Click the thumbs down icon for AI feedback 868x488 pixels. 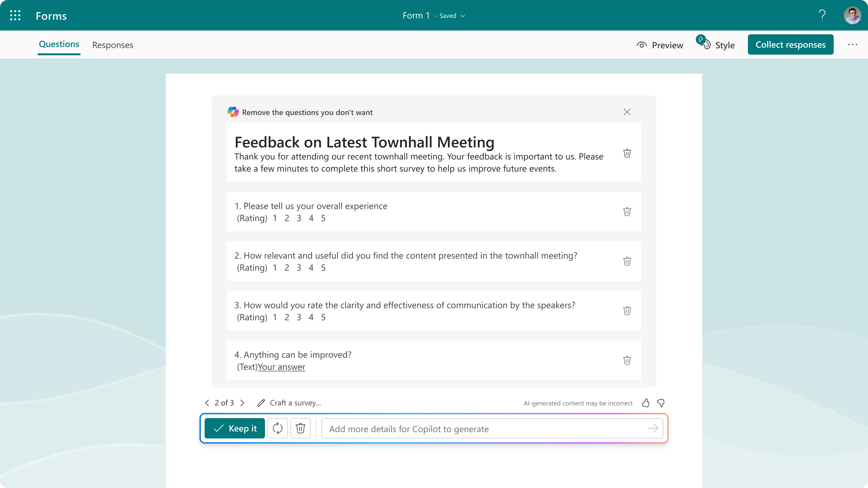(661, 403)
